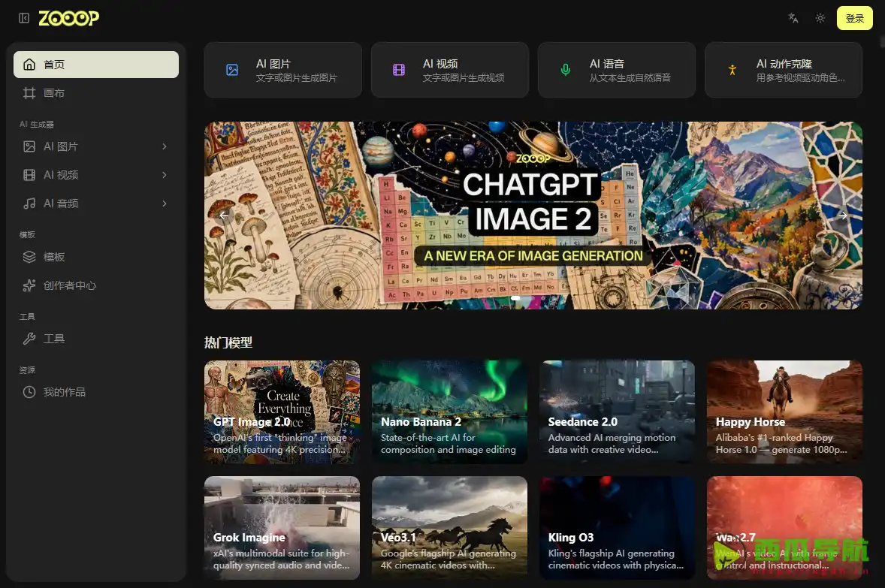Open the AI 语音 top card
The width and height of the screenshot is (885, 588).
[616, 70]
